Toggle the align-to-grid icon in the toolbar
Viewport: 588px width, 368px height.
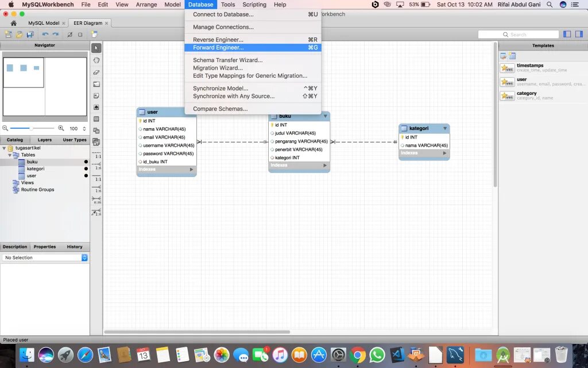tap(80, 34)
